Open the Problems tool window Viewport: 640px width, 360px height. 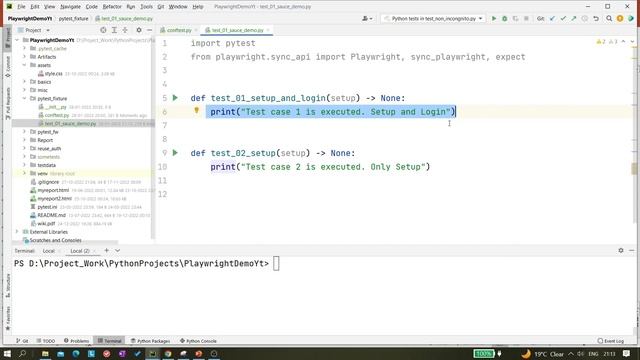tap(76, 341)
